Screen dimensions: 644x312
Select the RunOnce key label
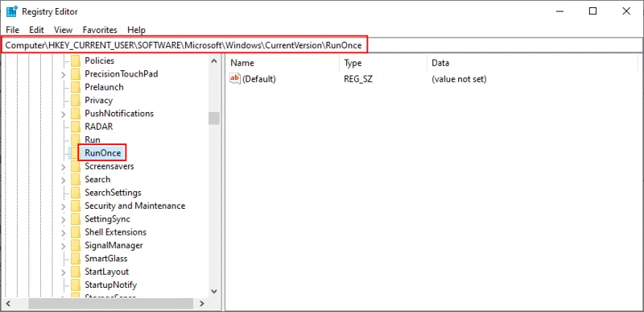click(x=103, y=153)
